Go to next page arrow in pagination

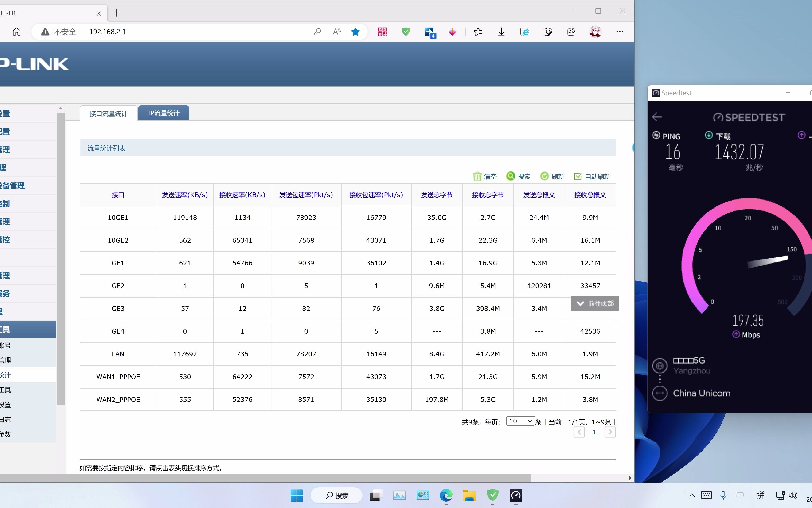pyautogui.click(x=610, y=432)
